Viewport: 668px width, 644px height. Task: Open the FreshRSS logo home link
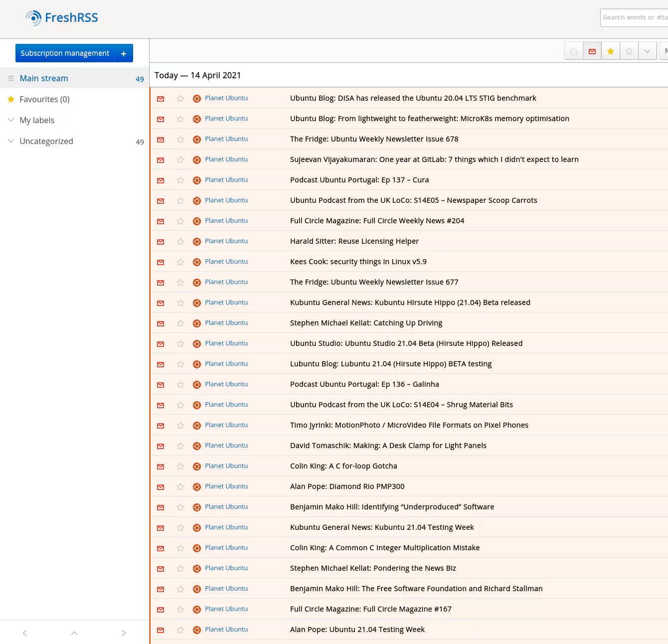[62, 18]
